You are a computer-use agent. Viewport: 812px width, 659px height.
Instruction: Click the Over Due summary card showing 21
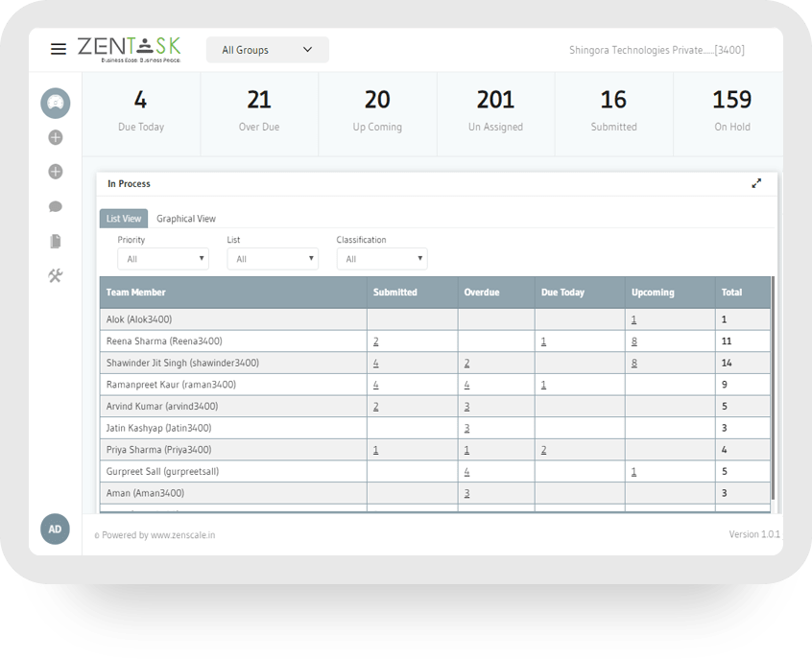pos(258,110)
